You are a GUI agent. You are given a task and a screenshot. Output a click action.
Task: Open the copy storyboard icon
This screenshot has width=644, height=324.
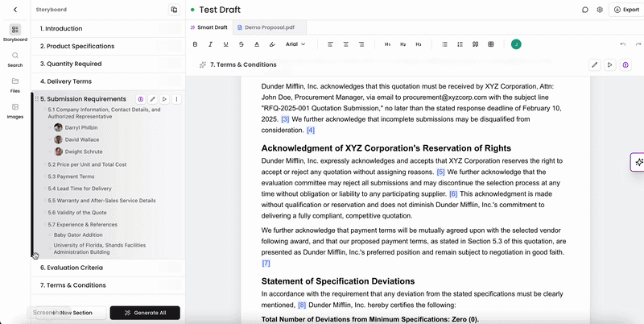pyautogui.click(x=174, y=10)
